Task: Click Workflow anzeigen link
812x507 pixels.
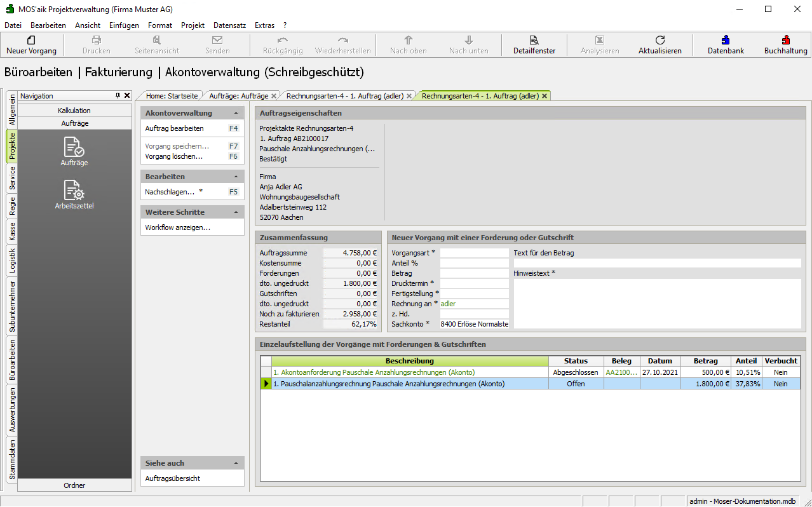Action: tap(177, 227)
